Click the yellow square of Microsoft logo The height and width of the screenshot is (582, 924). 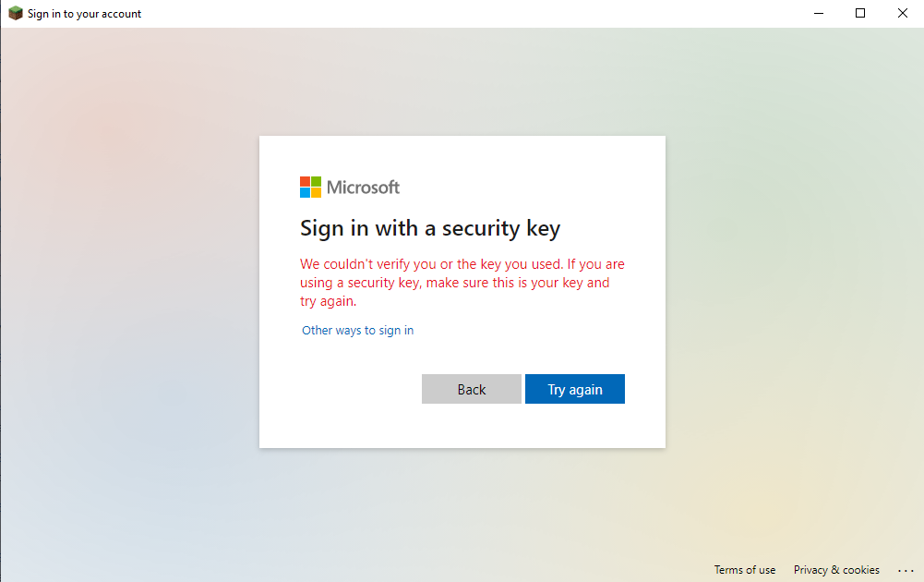tap(316, 192)
